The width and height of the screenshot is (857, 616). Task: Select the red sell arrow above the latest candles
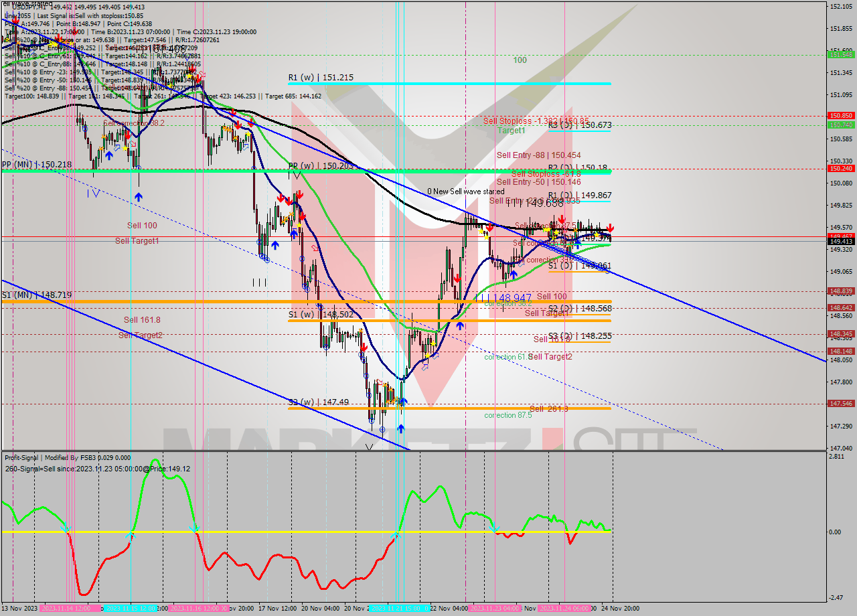(x=610, y=228)
